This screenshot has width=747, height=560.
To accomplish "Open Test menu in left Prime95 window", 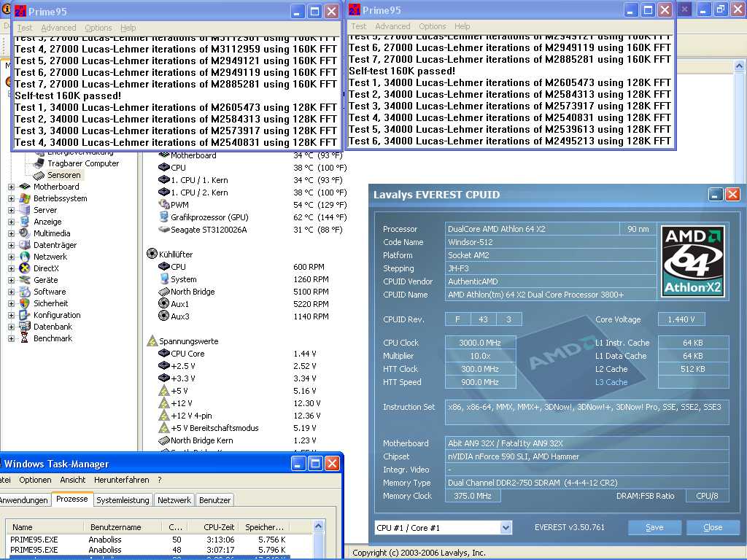I will 25,28.
